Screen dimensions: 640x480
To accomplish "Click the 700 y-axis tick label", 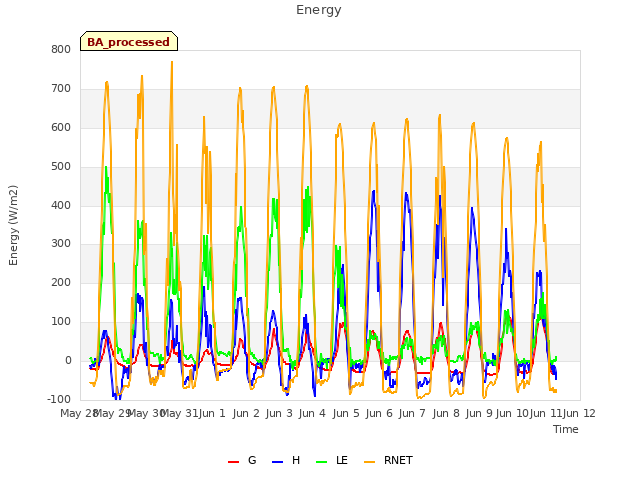I will coord(61,89).
